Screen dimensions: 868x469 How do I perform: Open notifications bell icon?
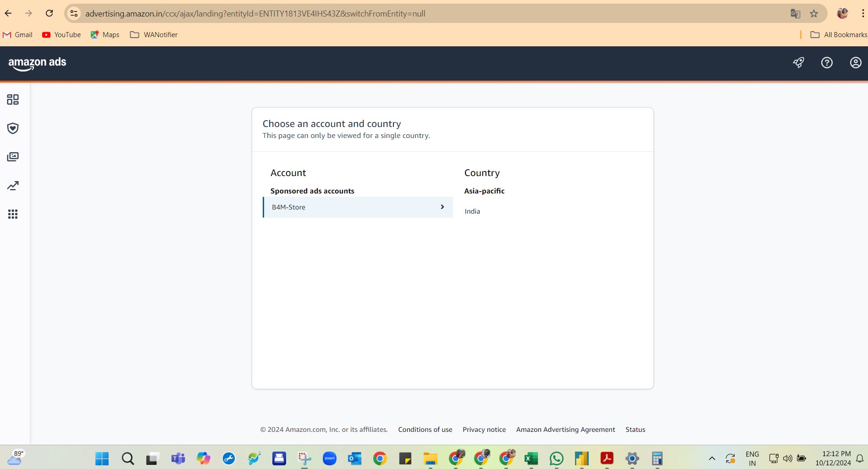pyautogui.click(x=860, y=458)
